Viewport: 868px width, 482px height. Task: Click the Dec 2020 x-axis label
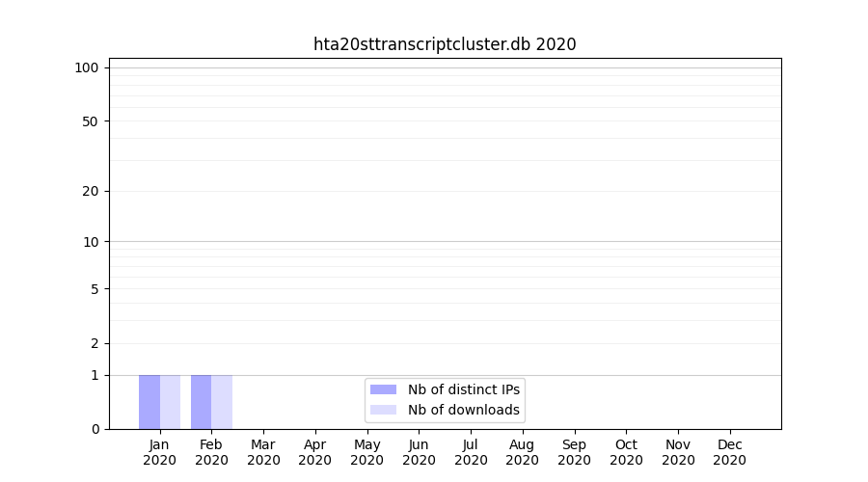(x=729, y=452)
